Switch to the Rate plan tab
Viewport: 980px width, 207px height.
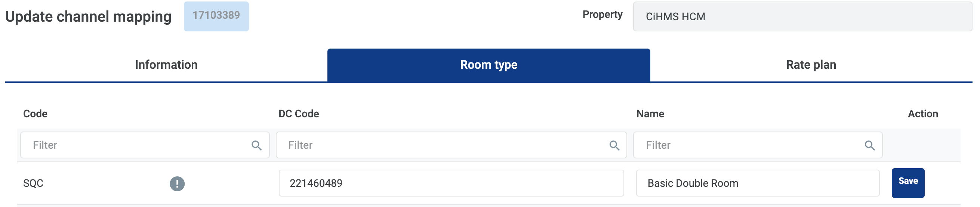click(x=811, y=65)
